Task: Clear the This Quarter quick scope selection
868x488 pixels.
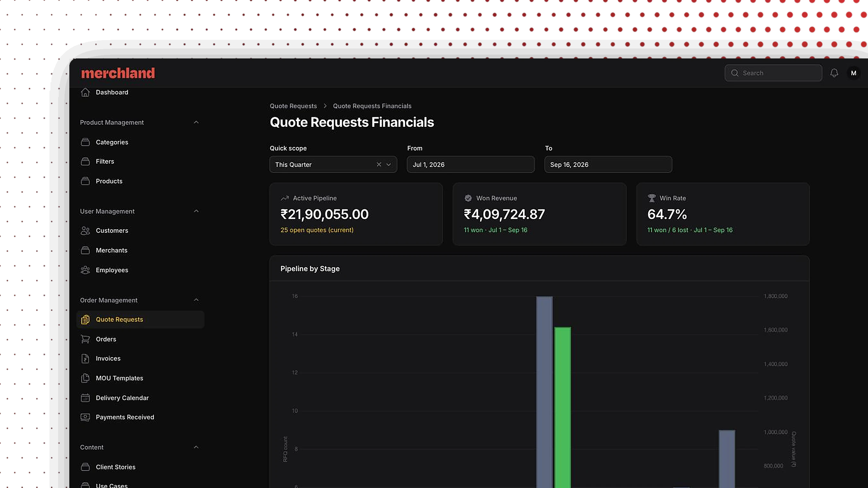Action: (379, 164)
